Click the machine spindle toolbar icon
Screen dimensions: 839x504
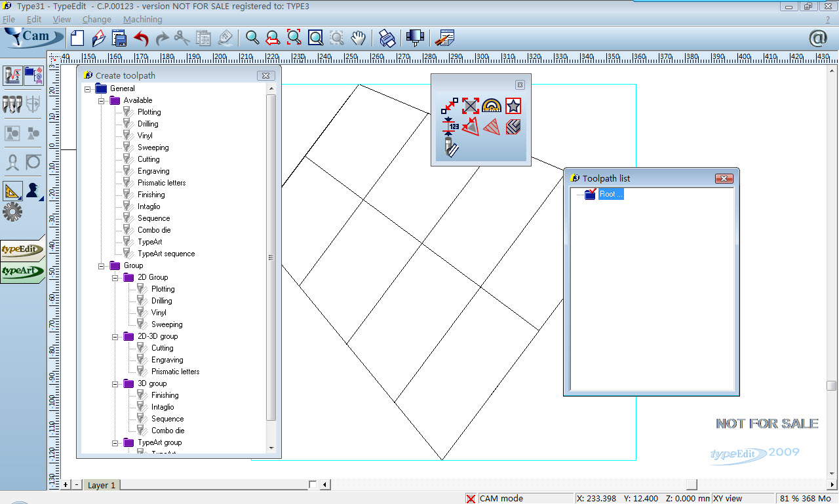click(x=414, y=38)
